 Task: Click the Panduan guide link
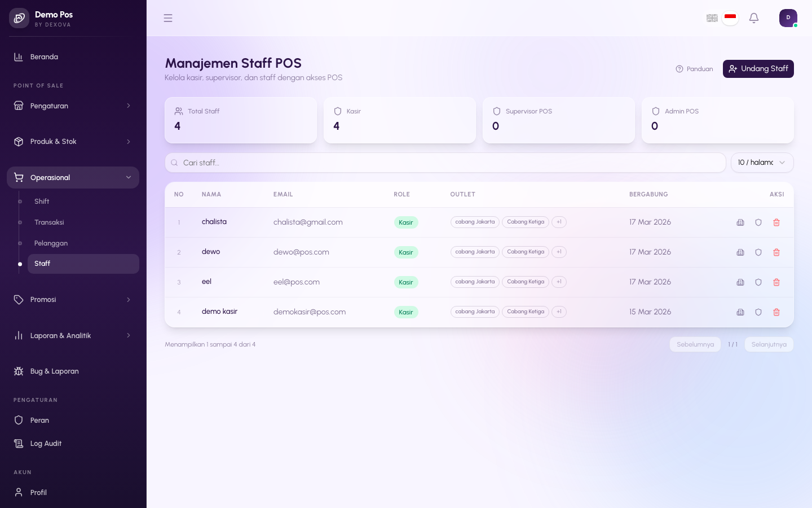click(695, 69)
